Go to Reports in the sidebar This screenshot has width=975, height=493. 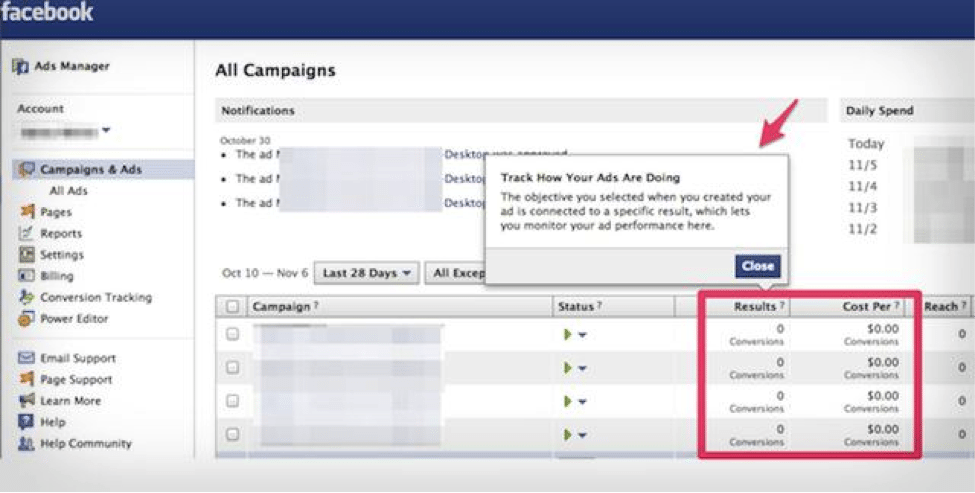tap(61, 234)
